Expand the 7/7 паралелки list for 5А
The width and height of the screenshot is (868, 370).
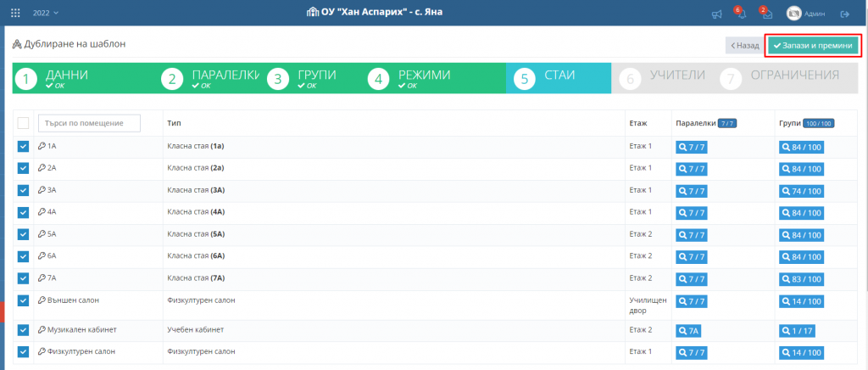[693, 234]
